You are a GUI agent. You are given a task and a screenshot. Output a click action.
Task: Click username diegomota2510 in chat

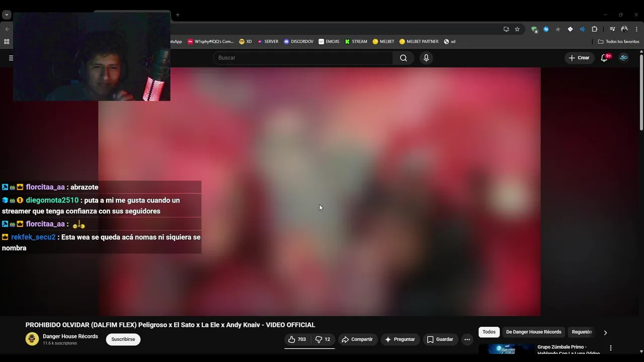(52, 200)
